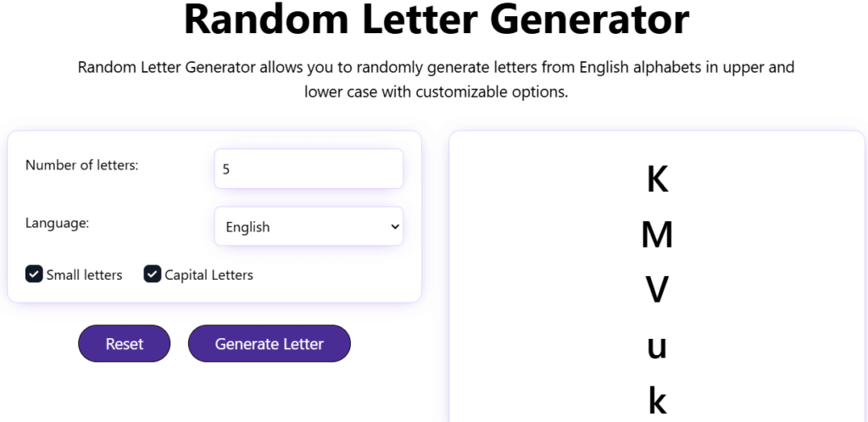This screenshot has height=422, width=868.
Task: Click the generated letter M
Action: pos(657,235)
